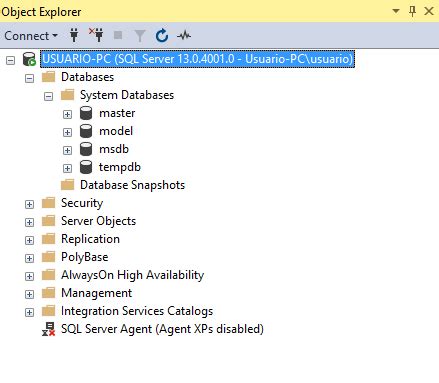This screenshot has width=439, height=383.
Task: Expand the Server Objects folder
Action: pos(30,222)
